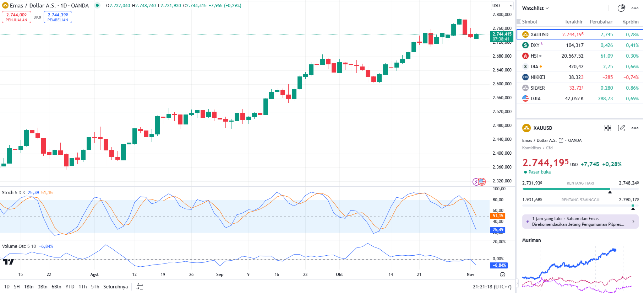Click the grid layout icon beside XAUUSD details
The width and height of the screenshot is (644, 293).
pos(608,128)
